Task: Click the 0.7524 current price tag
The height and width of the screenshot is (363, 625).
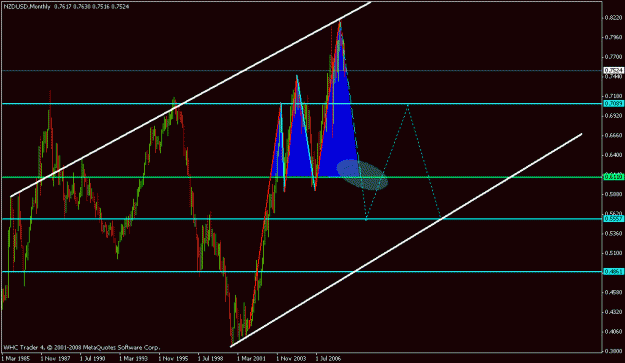Action: (613, 71)
